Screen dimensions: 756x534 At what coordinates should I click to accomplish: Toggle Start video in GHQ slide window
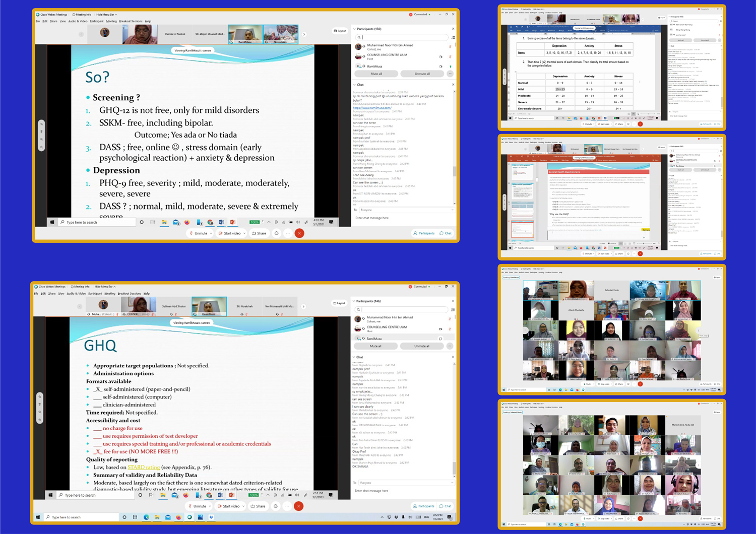pyautogui.click(x=229, y=506)
